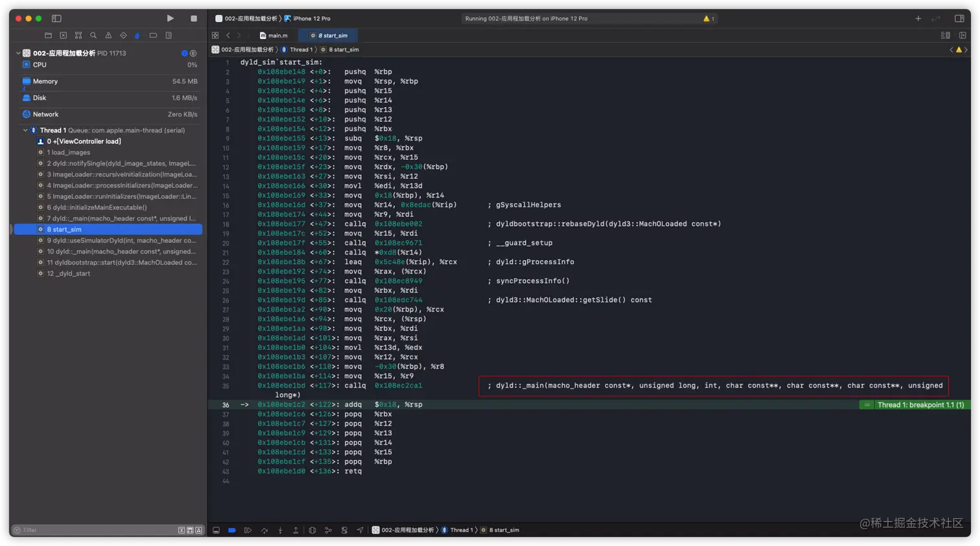The width and height of the screenshot is (980, 546).
Task: Stop the running app
Action: 194,19
